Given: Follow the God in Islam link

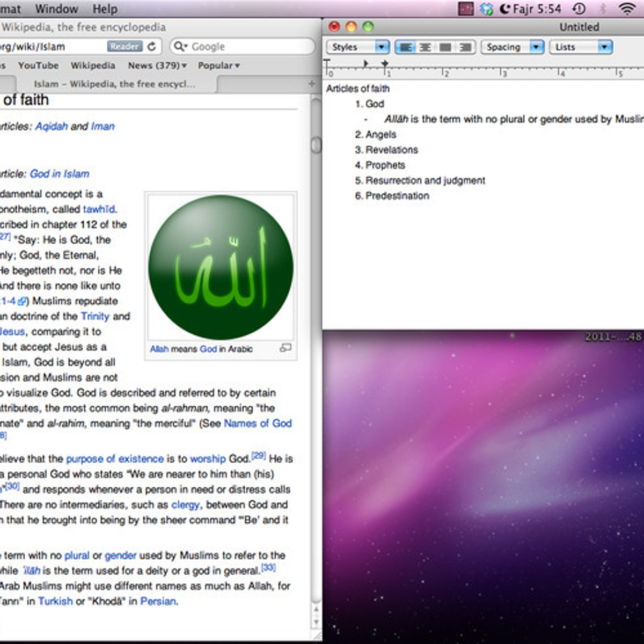Looking at the screenshot, I should tap(60, 173).
